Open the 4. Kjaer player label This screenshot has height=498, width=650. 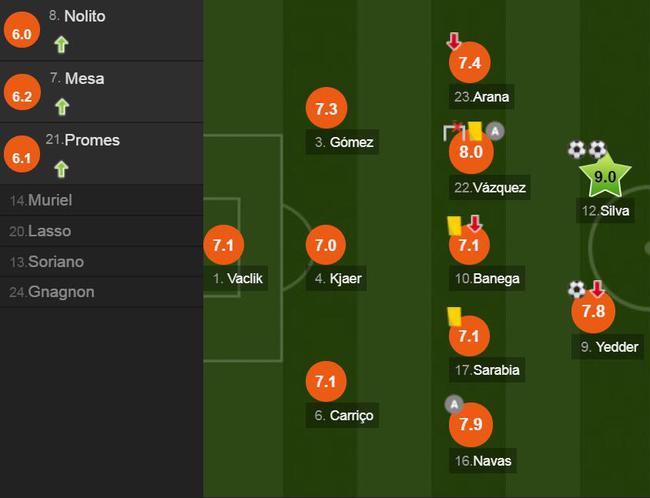coord(336,278)
